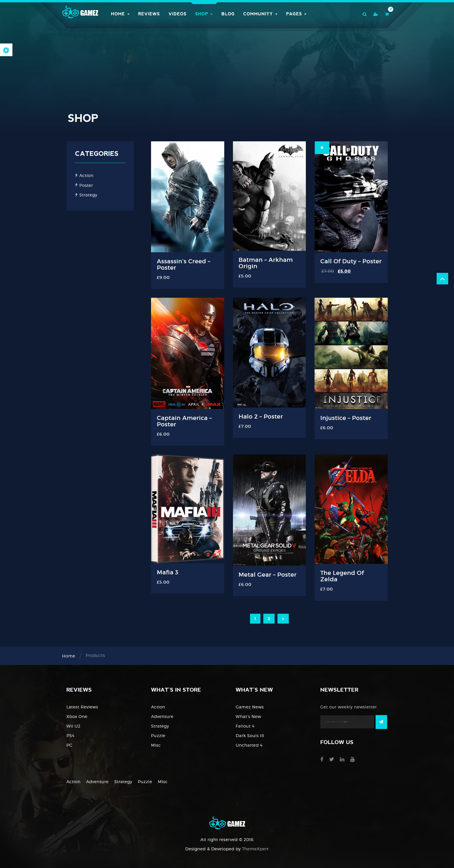
Task: Select the Poster category in sidebar
Action: click(x=86, y=185)
